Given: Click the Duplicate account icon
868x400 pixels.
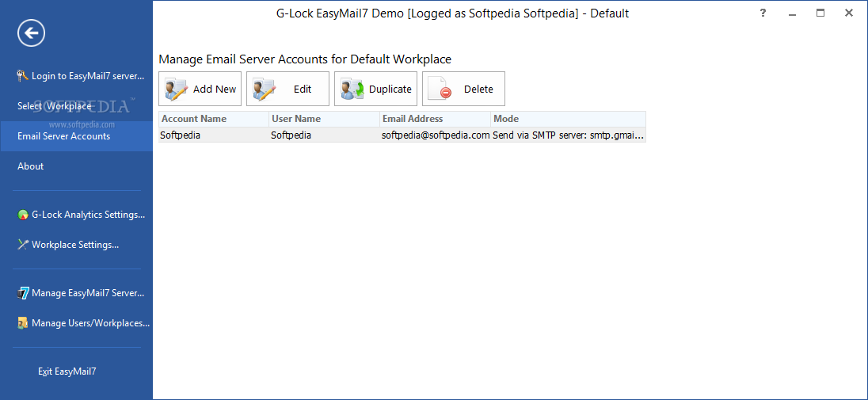Looking at the screenshot, I should coord(352,90).
